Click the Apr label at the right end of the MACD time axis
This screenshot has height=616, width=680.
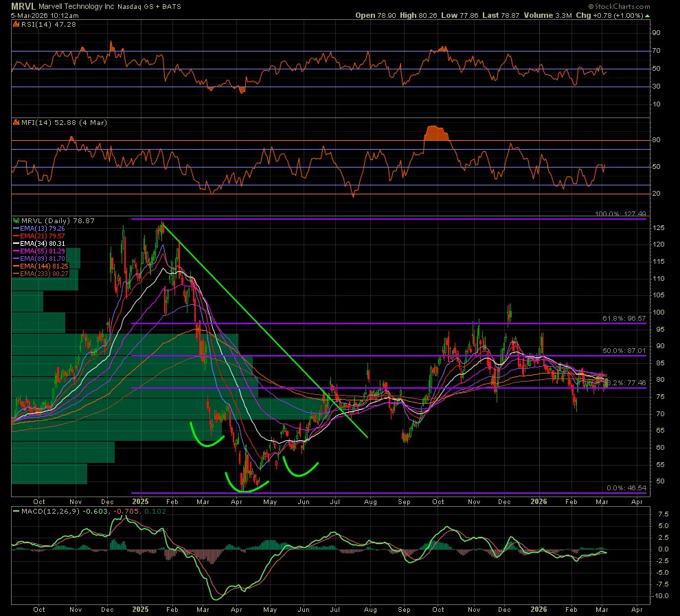coord(637,610)
